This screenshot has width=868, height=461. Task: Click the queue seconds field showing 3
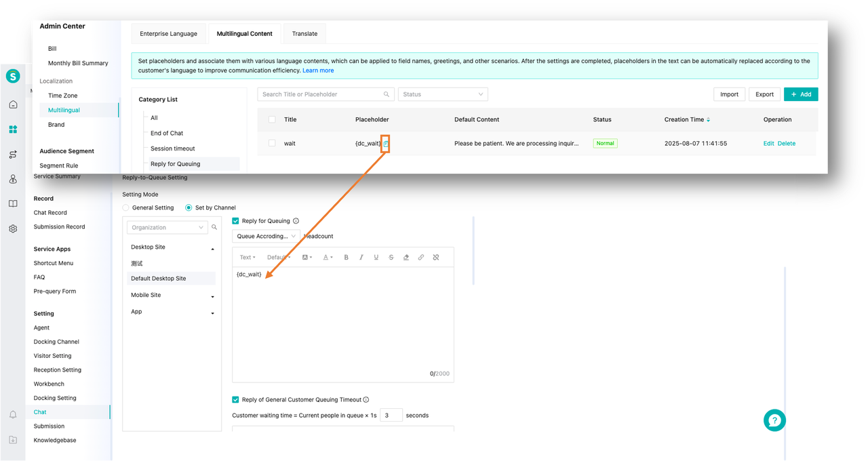391,415
